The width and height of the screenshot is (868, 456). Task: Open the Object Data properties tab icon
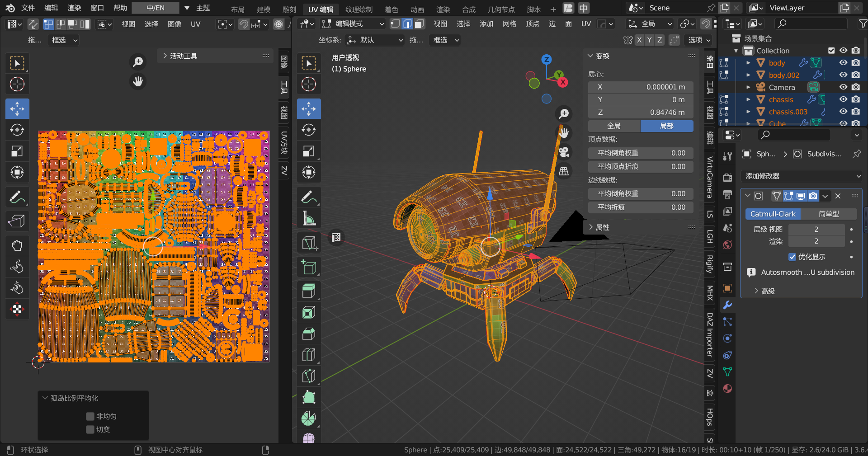[727, 372]
